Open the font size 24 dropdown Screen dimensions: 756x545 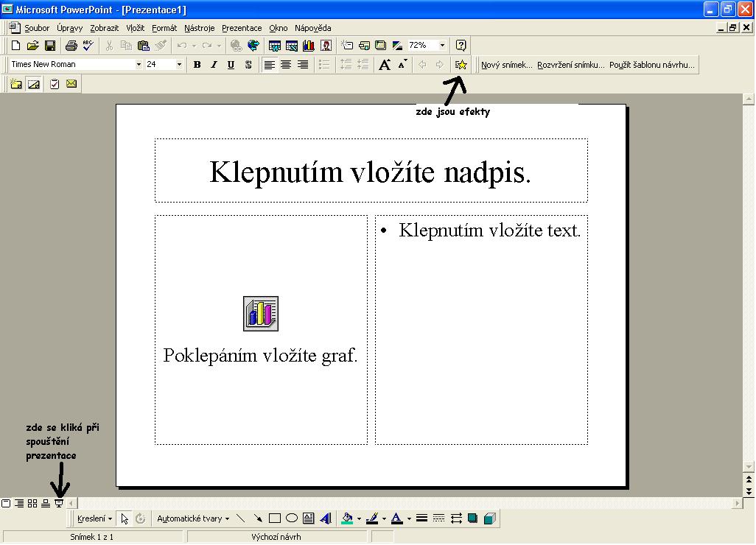(179, 64)
